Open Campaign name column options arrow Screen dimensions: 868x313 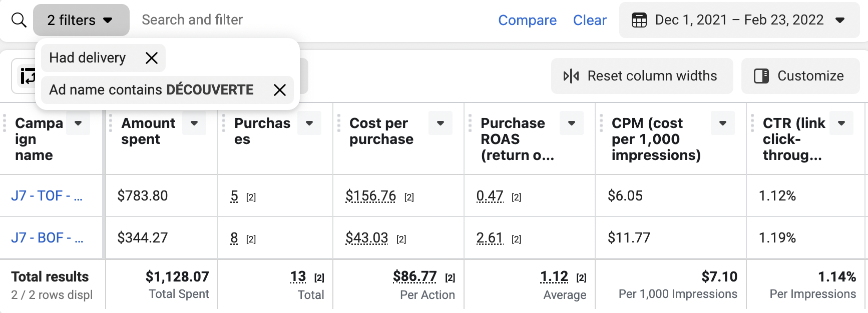(x=78, y=123)
